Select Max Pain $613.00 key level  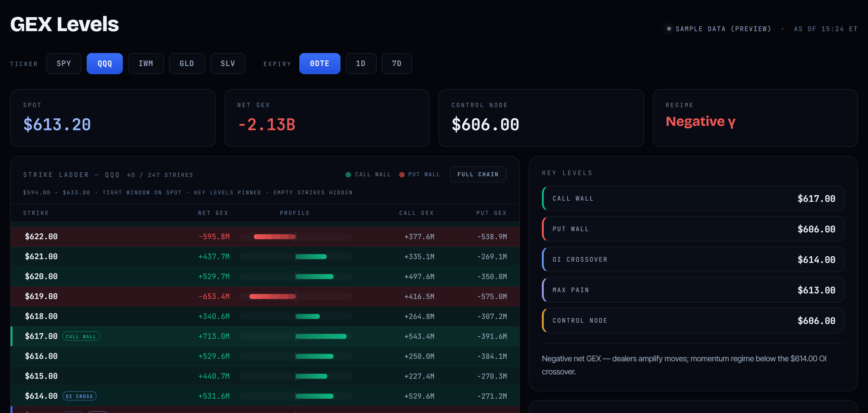pos(693,290)
